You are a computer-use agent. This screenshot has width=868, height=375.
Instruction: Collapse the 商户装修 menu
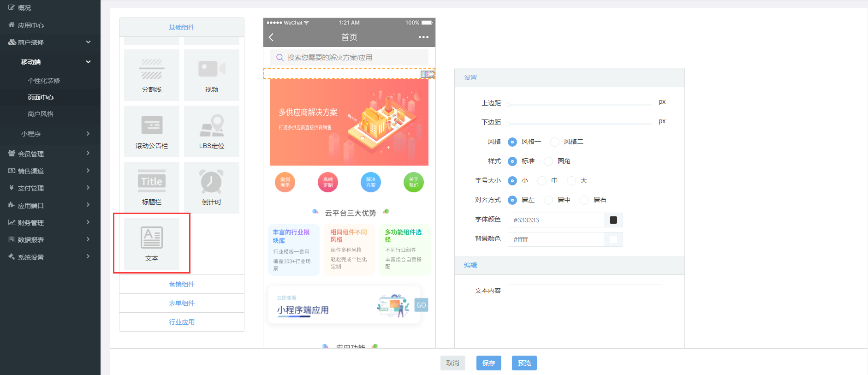88,42
